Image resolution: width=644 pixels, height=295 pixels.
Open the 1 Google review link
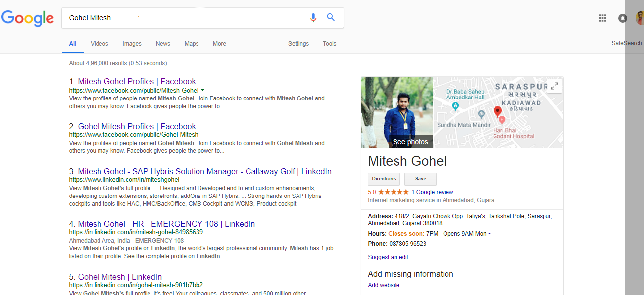click(432, 192)
